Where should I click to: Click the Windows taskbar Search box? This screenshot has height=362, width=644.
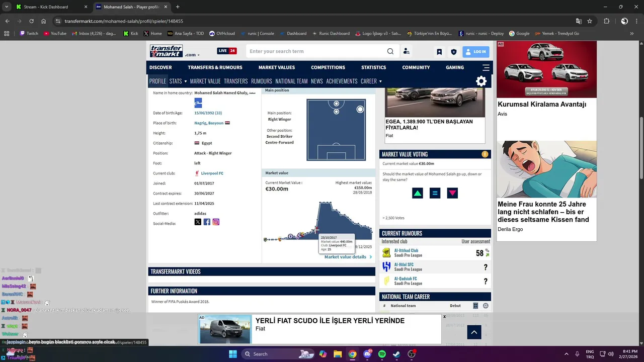click(x=278, y=354)
